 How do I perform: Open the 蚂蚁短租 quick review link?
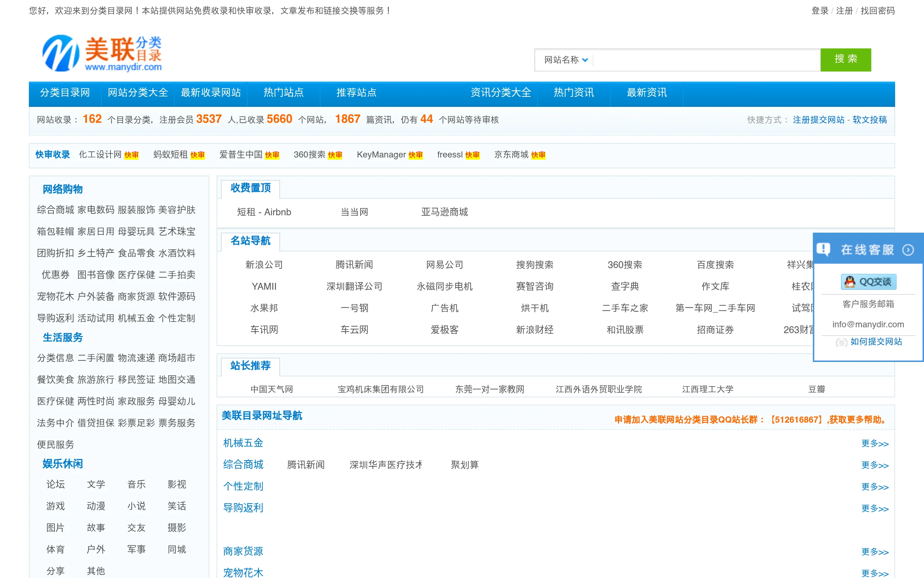(170, 155)
